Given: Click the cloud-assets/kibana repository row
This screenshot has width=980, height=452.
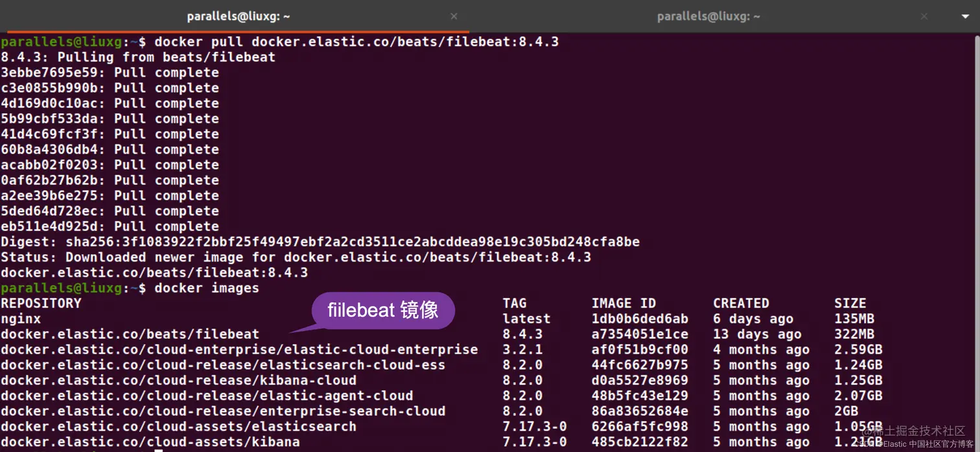Looking at the screenshot, I should pos(150,442).
